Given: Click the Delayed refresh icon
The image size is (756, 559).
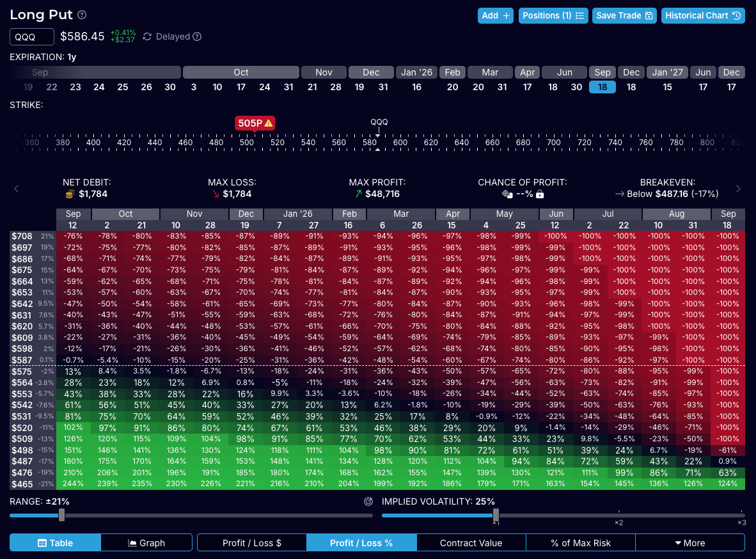Looking at the screenshot, I should pos(147,37).
